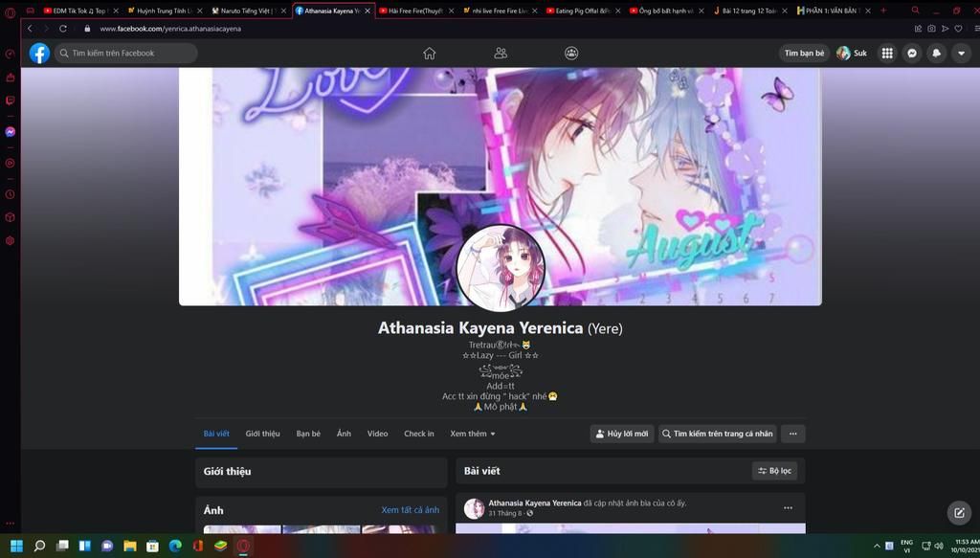Open the 'Bộ lọc' filter button
Image resolution: width=980 pixels, height=558 pixels.
coord(774,471)
